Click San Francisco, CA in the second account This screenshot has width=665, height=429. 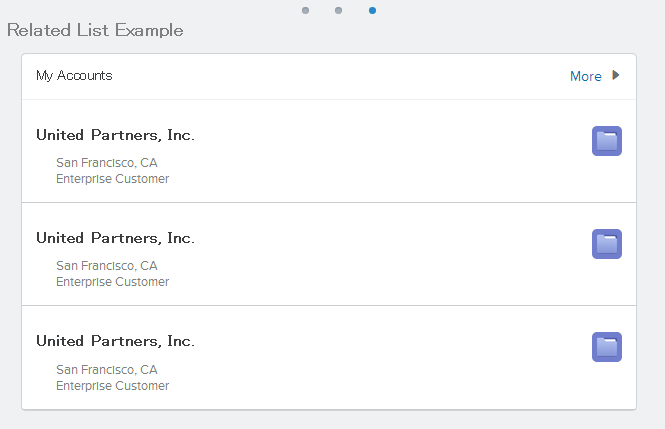tap(107, 266)
